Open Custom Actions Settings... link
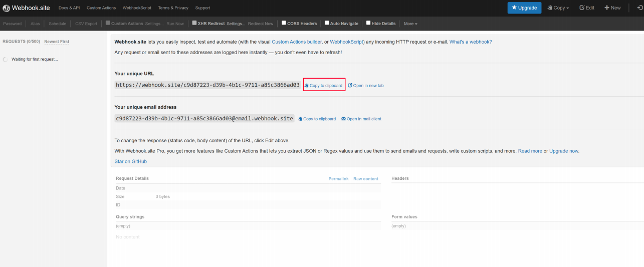This screenshot has height=267, width=644. (x=154, y=24)
